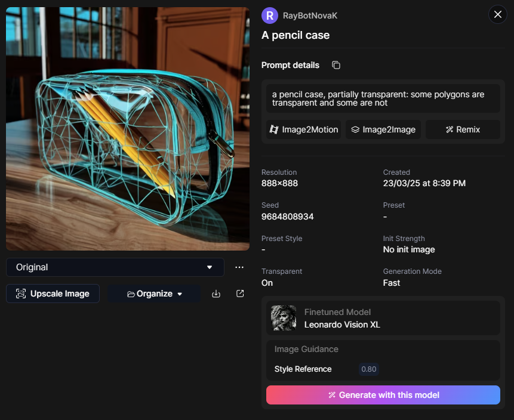Click the created date 23/03/25 at 8:39 PM
Image resolution: width=514 pixels, height=420 pixels.
pos(424,183)
